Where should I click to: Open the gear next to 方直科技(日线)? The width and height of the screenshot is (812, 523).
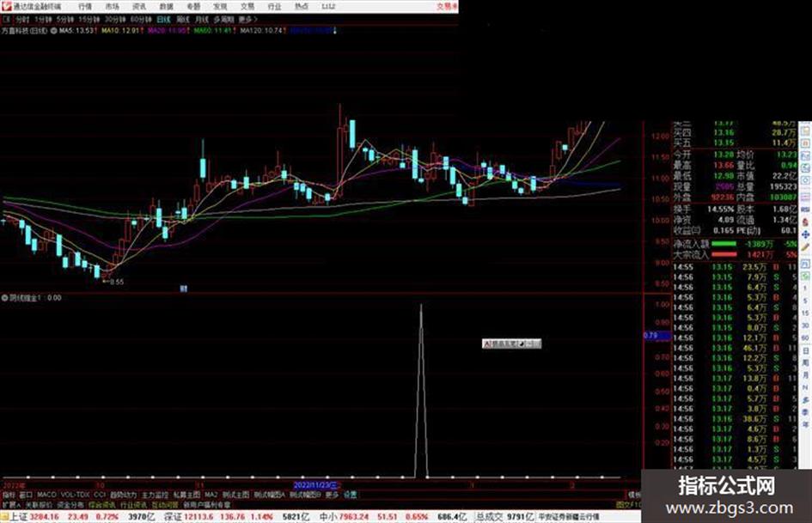click(53, 31)
